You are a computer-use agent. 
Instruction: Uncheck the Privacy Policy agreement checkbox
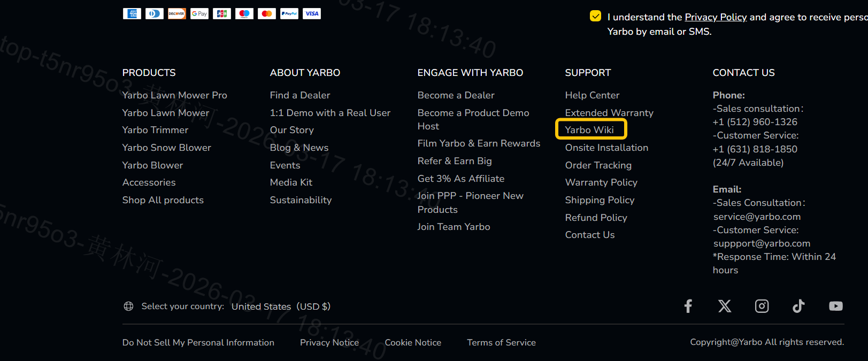[595, 16]
